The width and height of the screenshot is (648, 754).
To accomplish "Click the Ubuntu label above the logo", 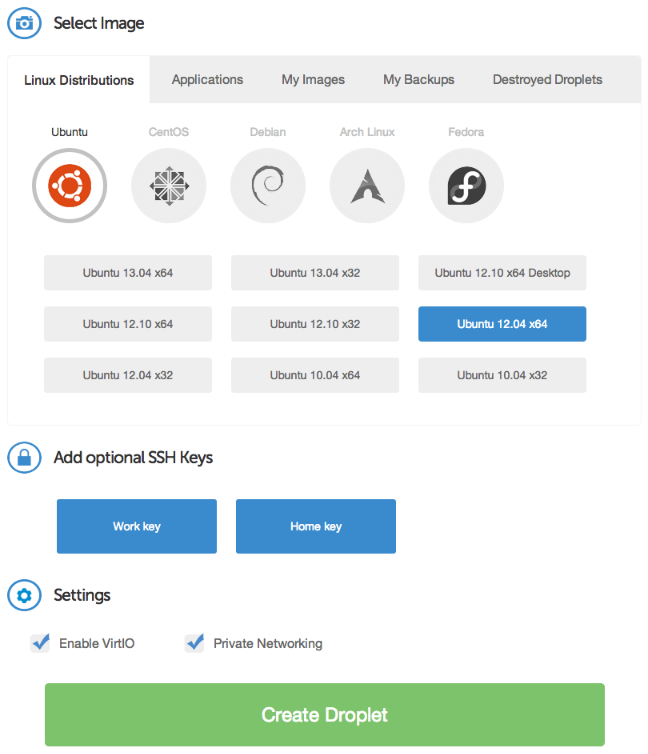I will click(x=70, y=132).
